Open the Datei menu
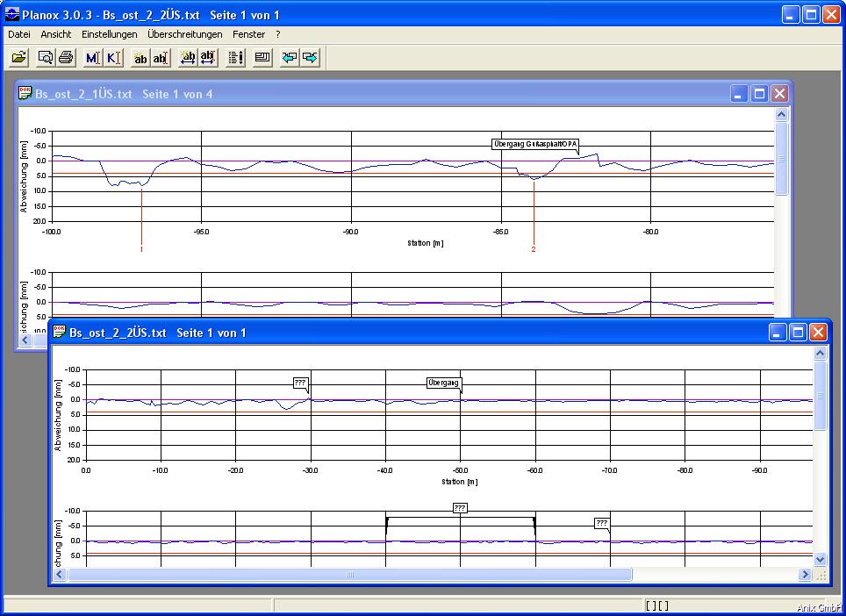Screen dimensions: 846x616 (x=18, y=34)
